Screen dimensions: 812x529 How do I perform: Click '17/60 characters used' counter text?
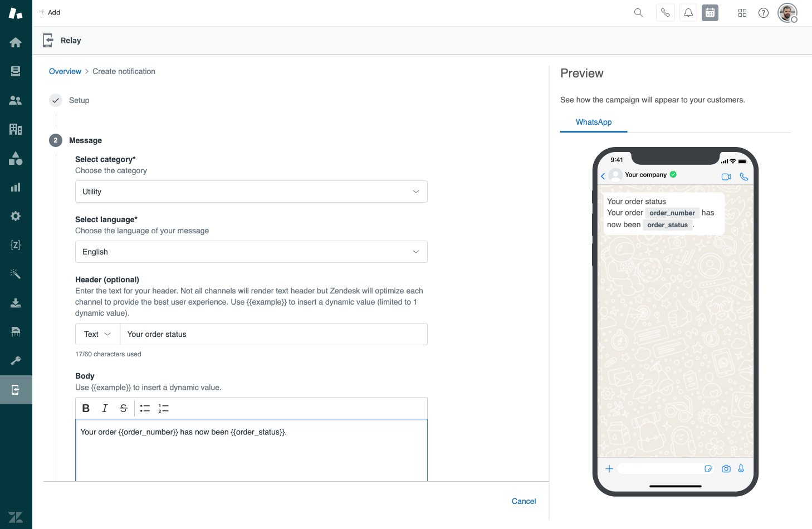pos(108,354)
